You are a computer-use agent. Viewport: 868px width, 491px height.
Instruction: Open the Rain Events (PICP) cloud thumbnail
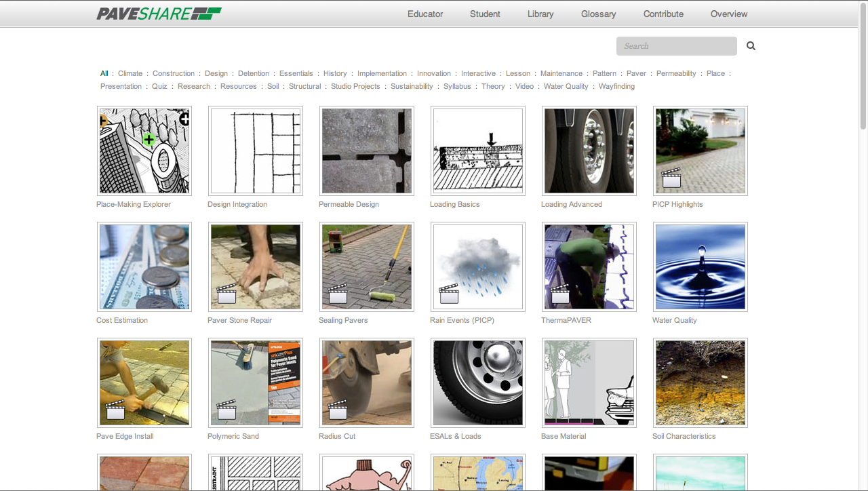point(478,267)
